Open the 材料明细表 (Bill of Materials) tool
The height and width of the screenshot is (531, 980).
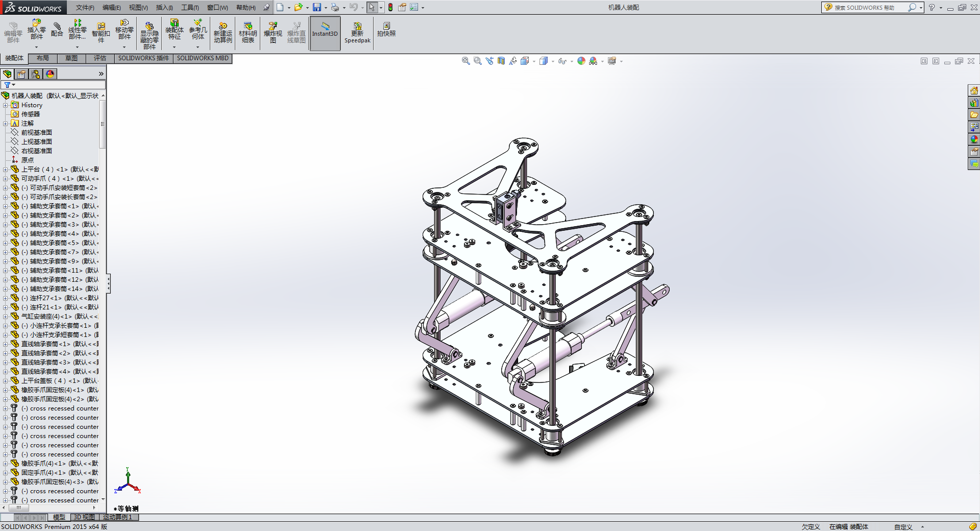click(248, 33)
